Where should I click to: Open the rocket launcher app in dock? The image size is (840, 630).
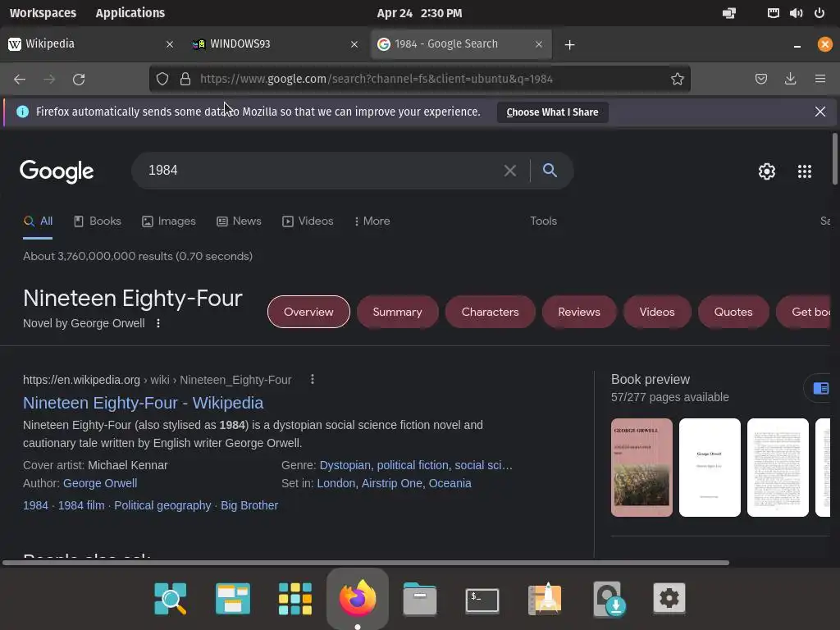pyautogui.click(x=545, y=598)
